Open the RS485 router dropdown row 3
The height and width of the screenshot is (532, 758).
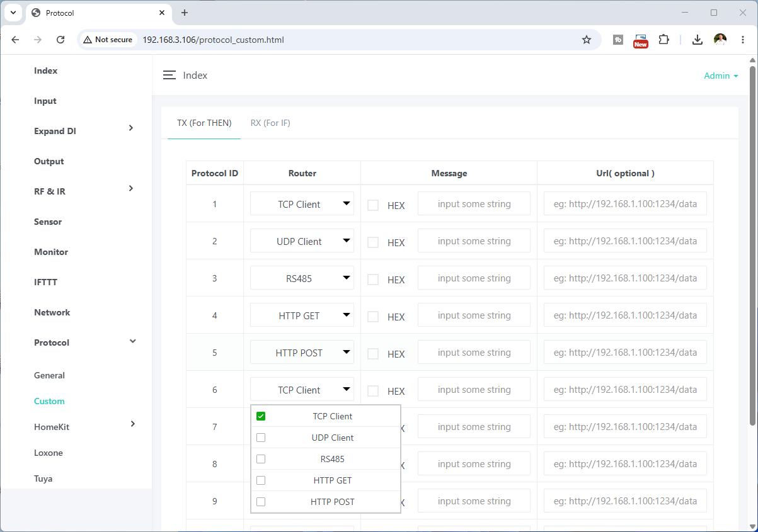coord(302,278)
